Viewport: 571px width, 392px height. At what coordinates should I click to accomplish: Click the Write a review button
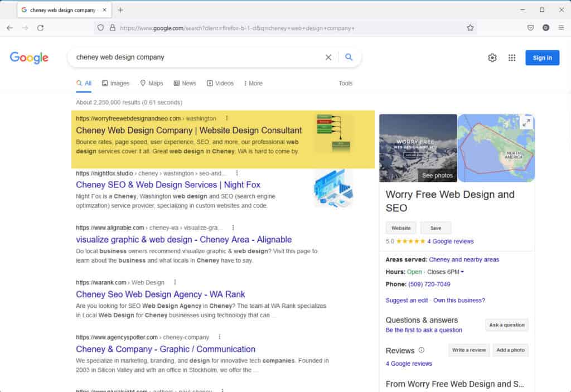pos(468,350)
